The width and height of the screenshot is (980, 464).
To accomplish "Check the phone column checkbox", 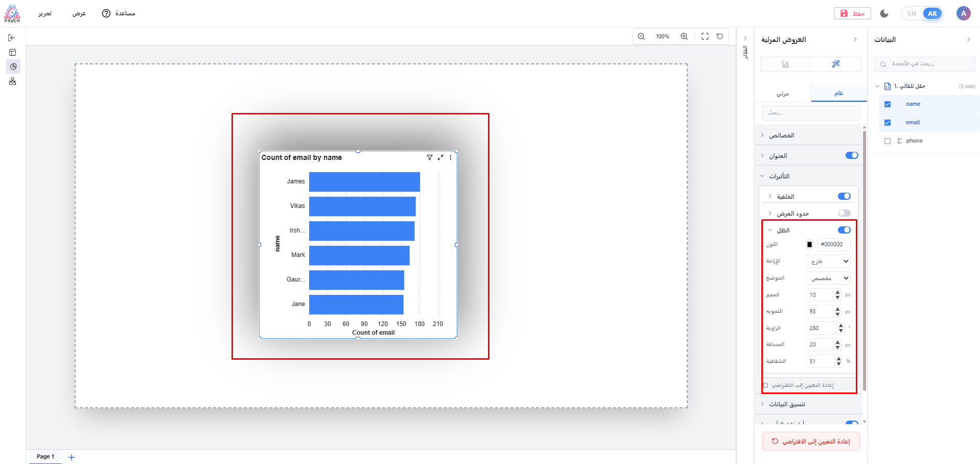I will 888,141.
